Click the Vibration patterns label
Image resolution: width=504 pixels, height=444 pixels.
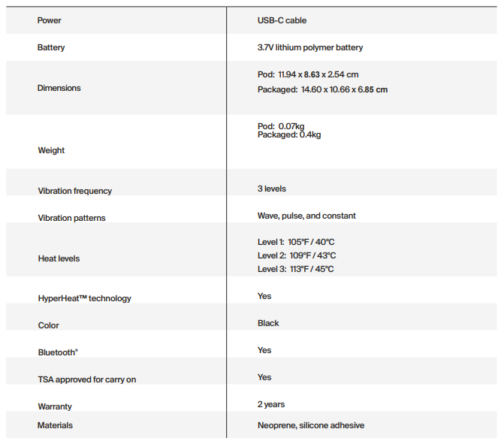click(71, 218)
